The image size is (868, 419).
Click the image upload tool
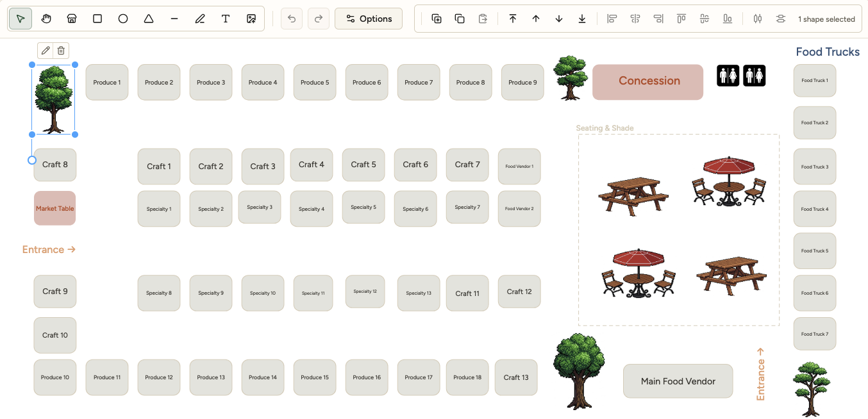click(251, 19)
